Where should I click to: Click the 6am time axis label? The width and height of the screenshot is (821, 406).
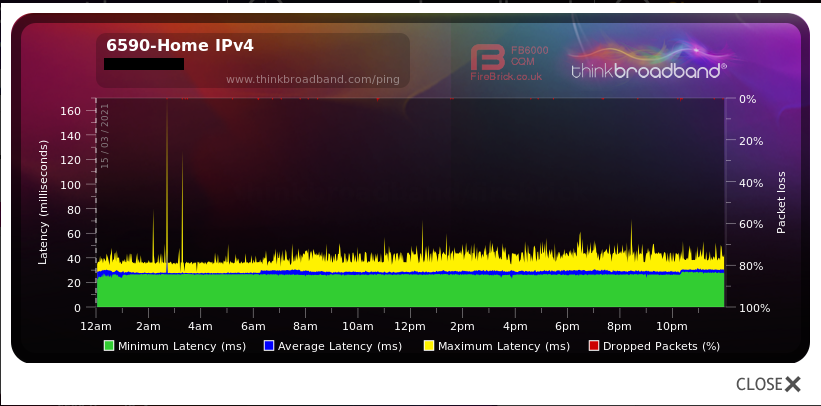pyautogui.click(x=253, y=326)
